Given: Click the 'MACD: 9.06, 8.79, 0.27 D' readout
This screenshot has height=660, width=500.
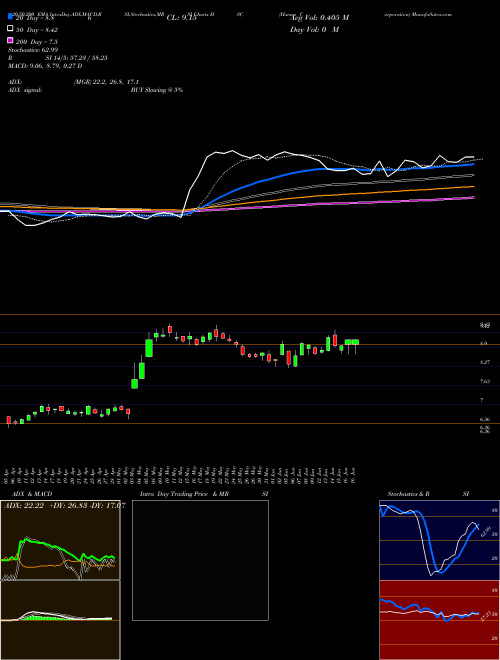Looking at the screenshot, I should 45,66.
